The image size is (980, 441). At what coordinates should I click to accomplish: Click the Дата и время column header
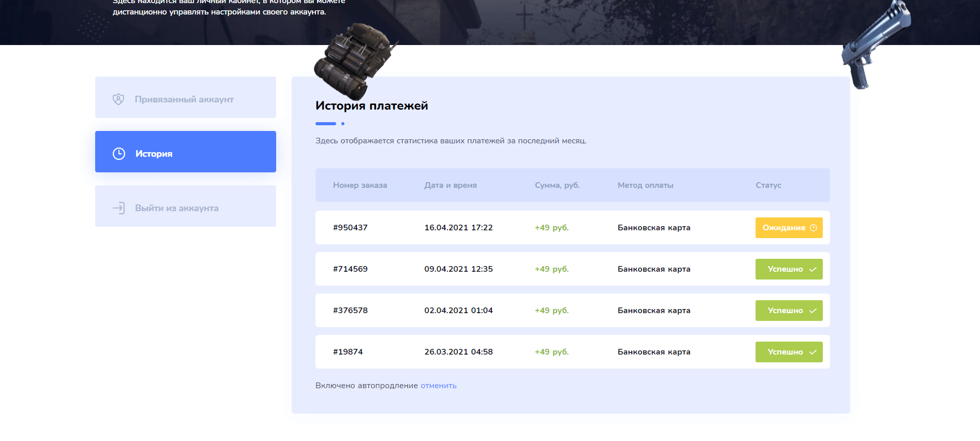pos(450,185)
